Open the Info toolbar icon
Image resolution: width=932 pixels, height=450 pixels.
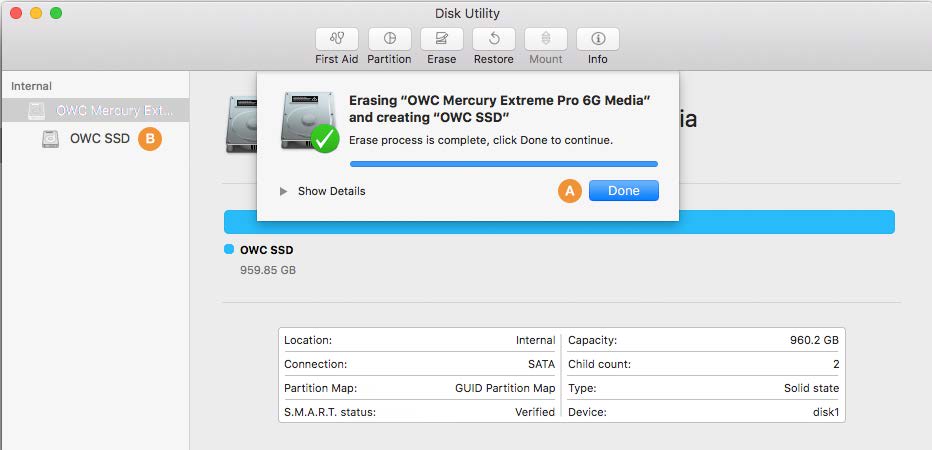click(597, 39)
